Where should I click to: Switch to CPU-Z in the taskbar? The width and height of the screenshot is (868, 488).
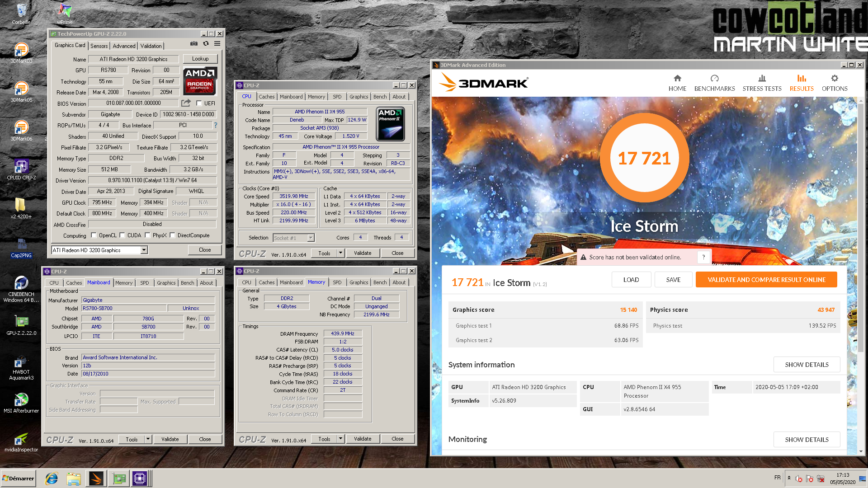(x=140, y=479)
